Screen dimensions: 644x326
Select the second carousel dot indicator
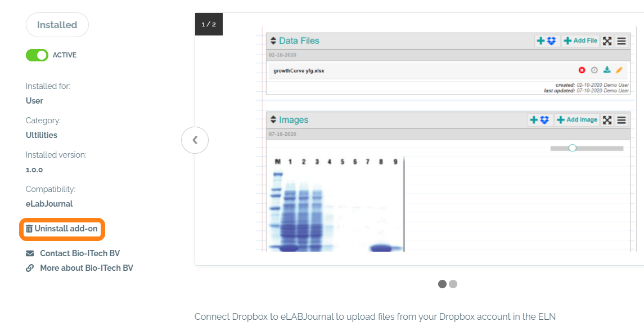[x=453, y=284]
